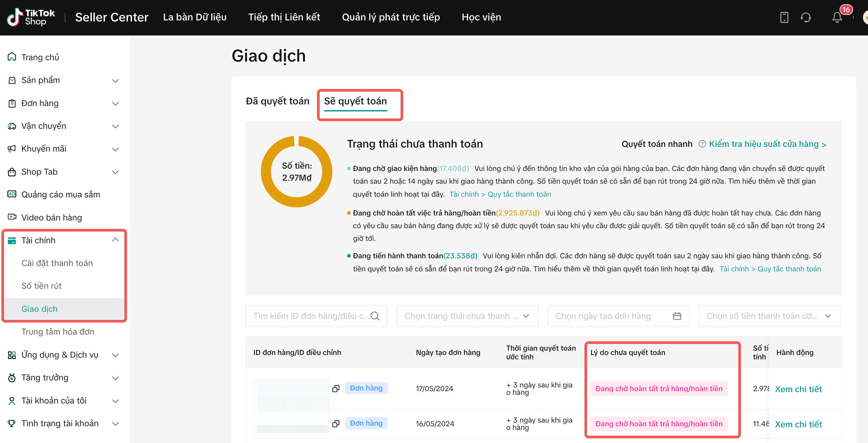
Task: Open La bàn Dữ liệu menu
Action: [194, 17]
